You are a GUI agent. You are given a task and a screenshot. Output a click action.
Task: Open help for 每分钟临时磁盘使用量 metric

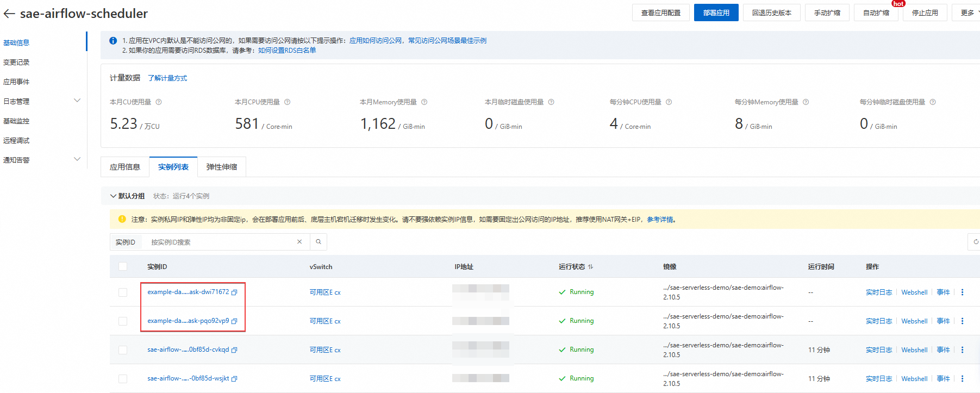[933, 102]
